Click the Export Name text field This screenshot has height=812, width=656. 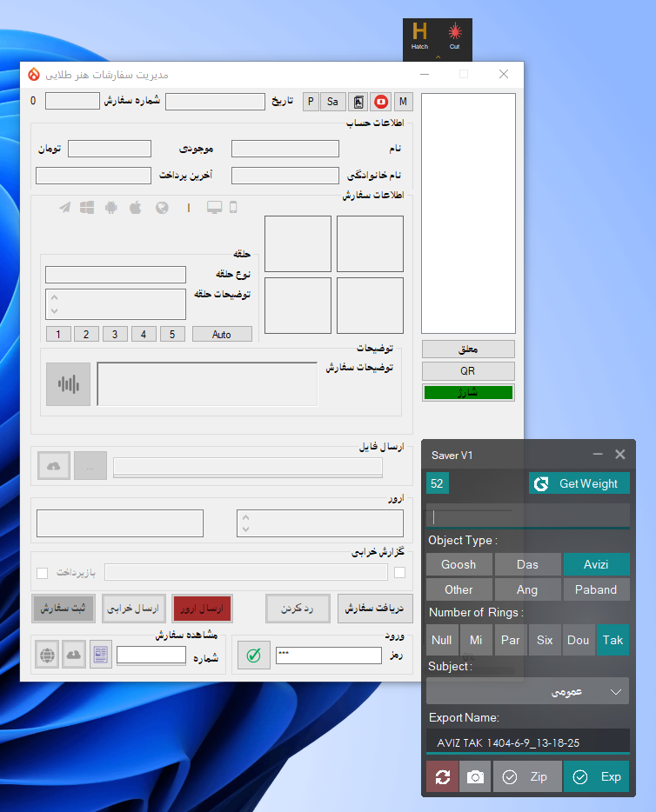pos(527,743)
